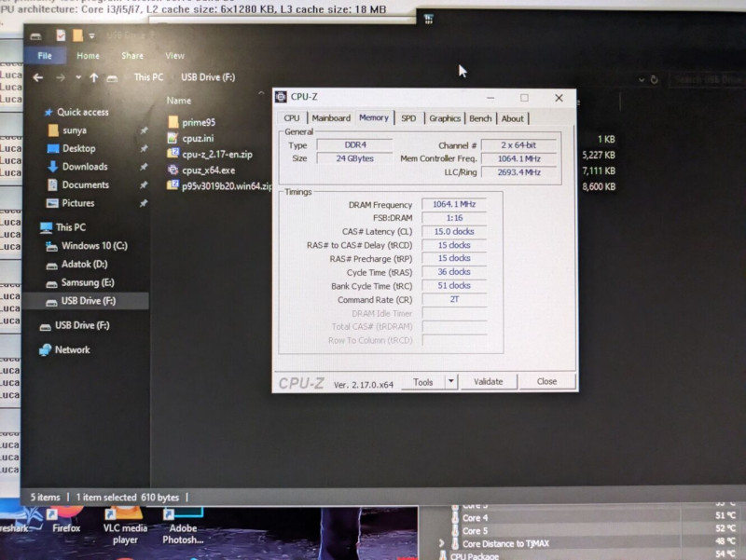Click the Validate button
Screen dimensions: 746x560
tap(488, 382)
